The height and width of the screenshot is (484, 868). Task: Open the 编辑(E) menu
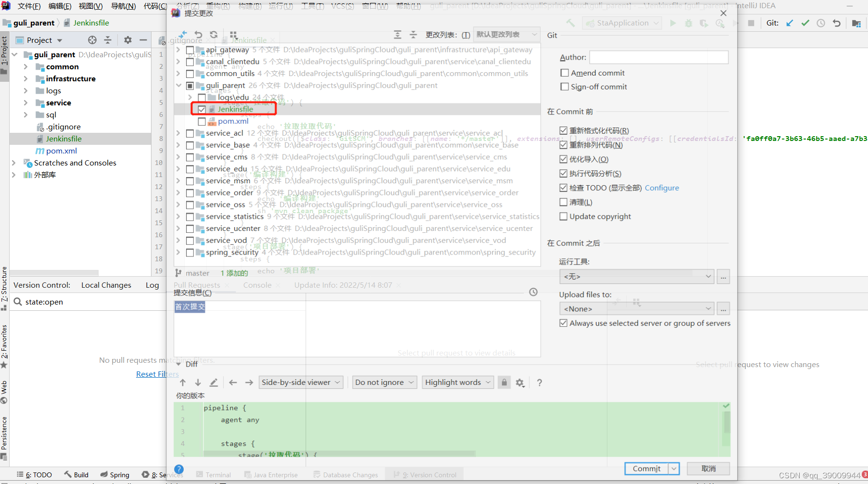(60, 6)
